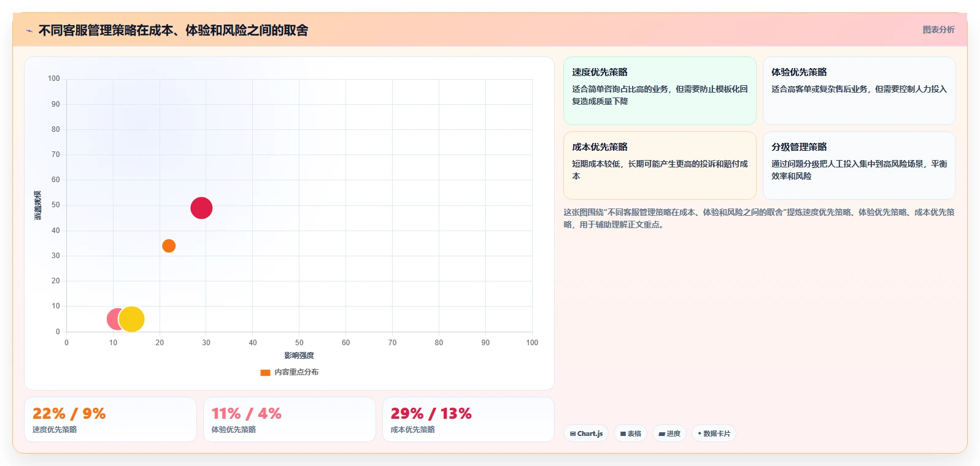
Task: Open the 成本优先策略 beige card
Action: (660, 166)
